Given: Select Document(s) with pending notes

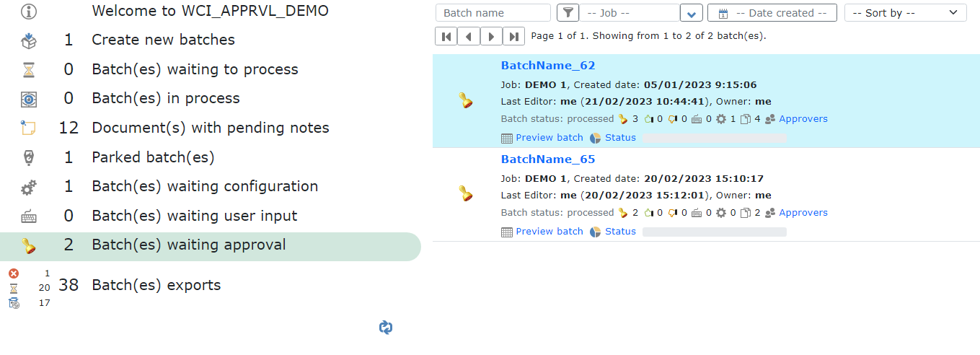Looking at the screenshot, I should click(210, 128).
